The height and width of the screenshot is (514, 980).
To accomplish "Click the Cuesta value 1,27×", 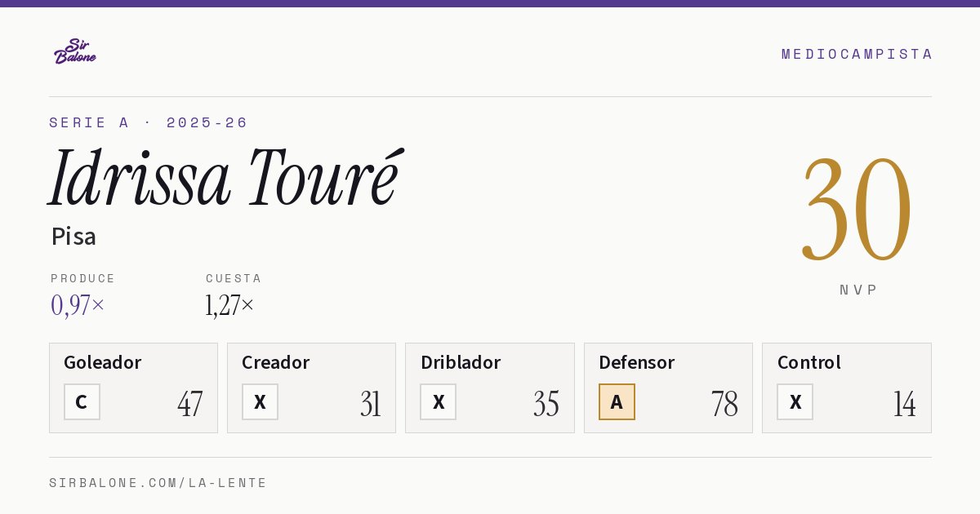I will [x=229, y=305].
